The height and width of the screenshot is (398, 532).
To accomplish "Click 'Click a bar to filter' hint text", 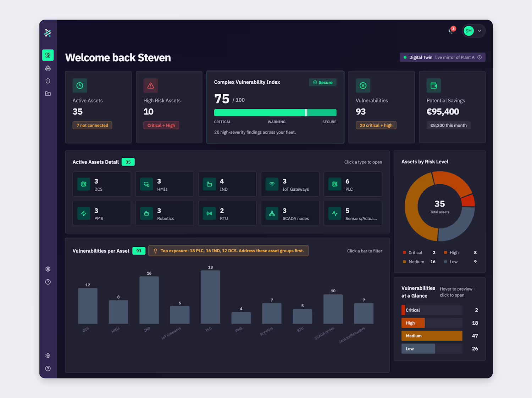I will (x=365, y=251).
